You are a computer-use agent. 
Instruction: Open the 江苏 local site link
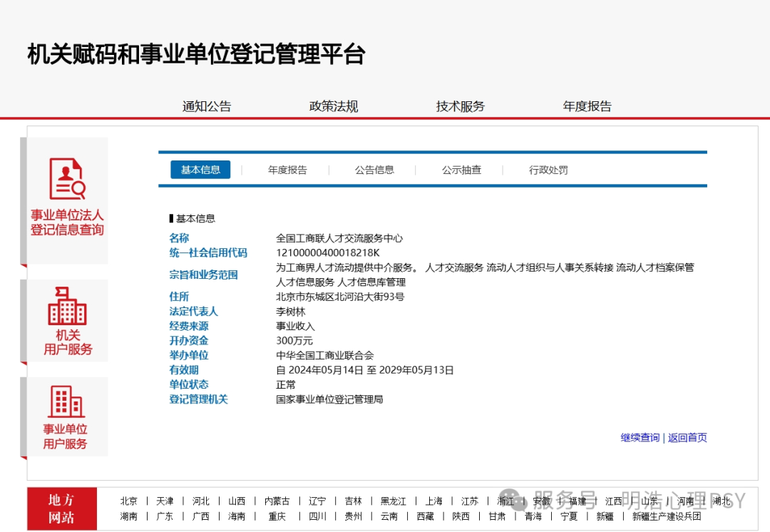point(469,501)
